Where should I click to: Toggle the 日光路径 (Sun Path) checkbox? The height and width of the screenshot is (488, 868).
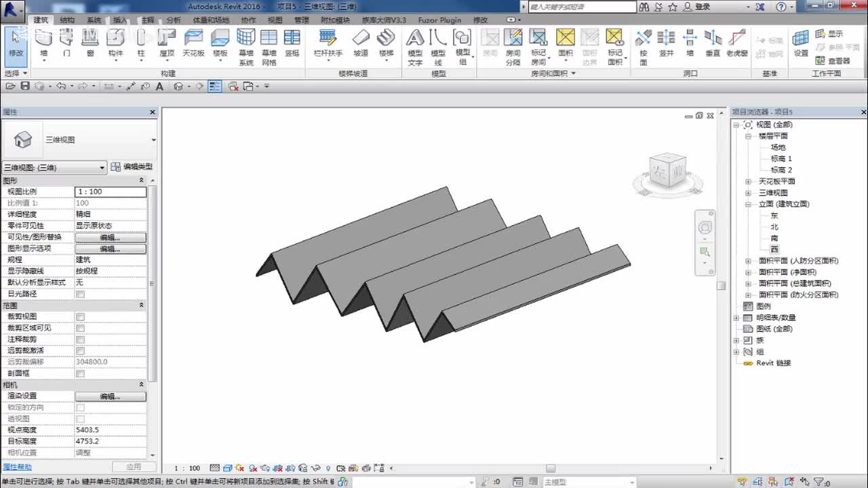[81, 294]
